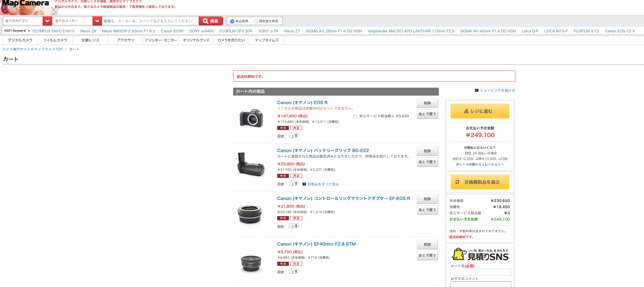Viewport: 644px width, 287px height.
Task: Click the 交換買取品を選ぶ button
Action: point(480,182)
